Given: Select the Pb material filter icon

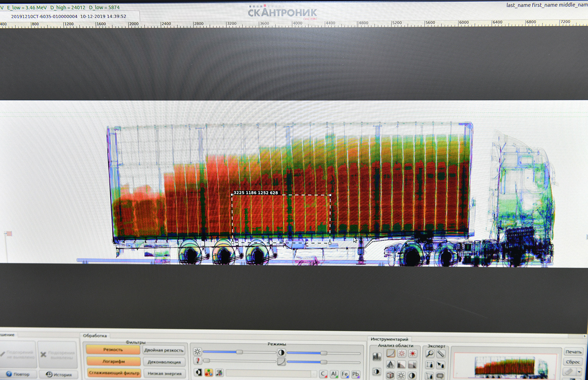Looking at the screenshot, I should [355, 374].
